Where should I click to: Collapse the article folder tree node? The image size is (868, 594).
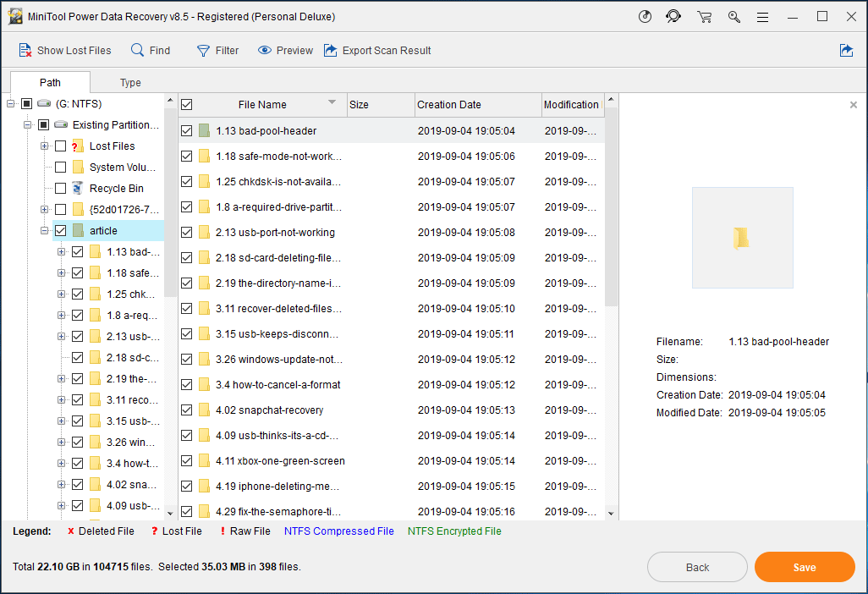click(44, 231)
